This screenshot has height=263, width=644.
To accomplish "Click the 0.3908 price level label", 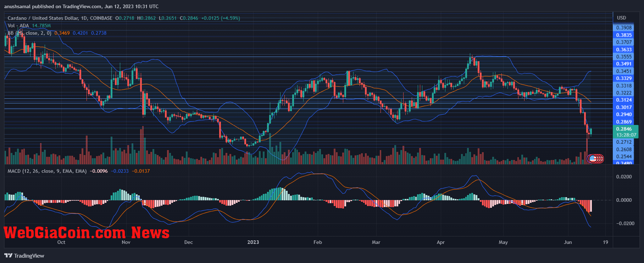I will [x=624, y=28].
